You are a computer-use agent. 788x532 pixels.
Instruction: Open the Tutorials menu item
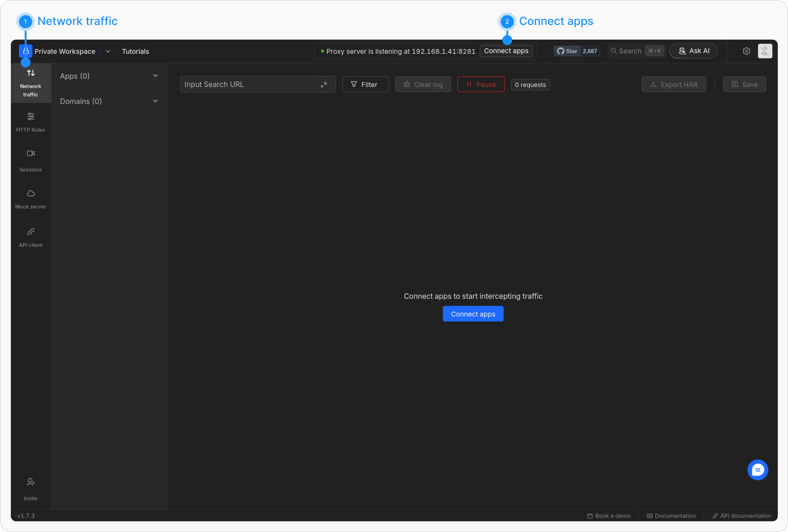pyautogui.click(x=135, y=52)
